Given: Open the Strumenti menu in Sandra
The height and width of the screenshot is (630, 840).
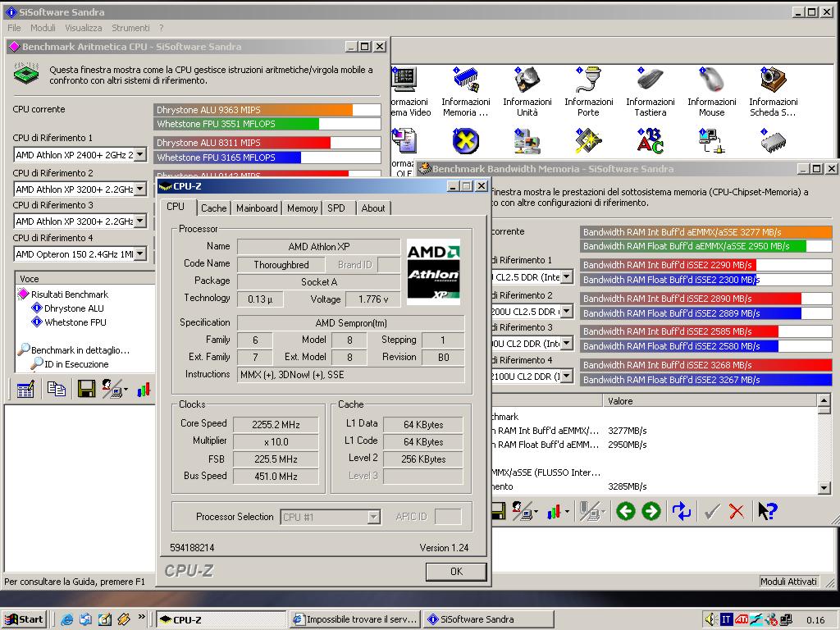Looking at the screenshot, I should [130, 28].
